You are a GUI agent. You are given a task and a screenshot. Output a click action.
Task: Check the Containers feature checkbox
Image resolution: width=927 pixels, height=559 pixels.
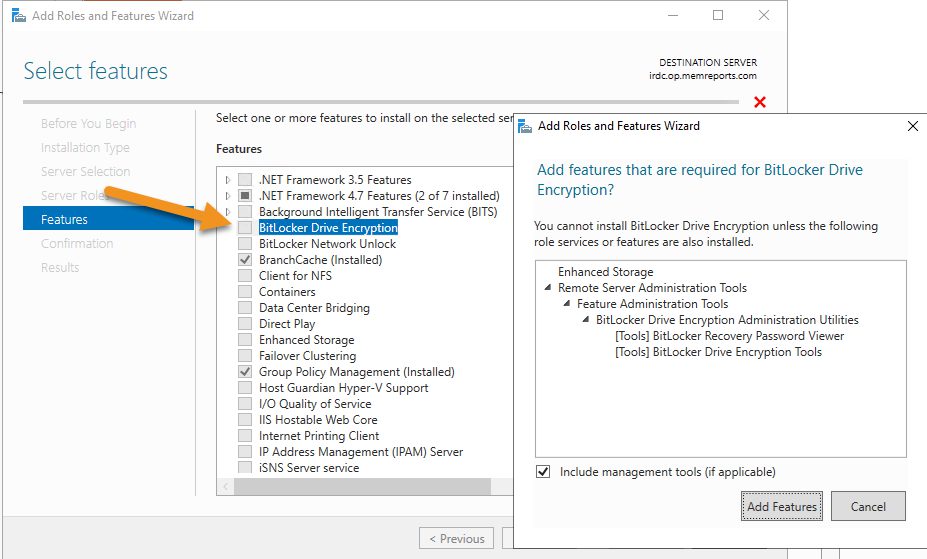click(245, 291)
